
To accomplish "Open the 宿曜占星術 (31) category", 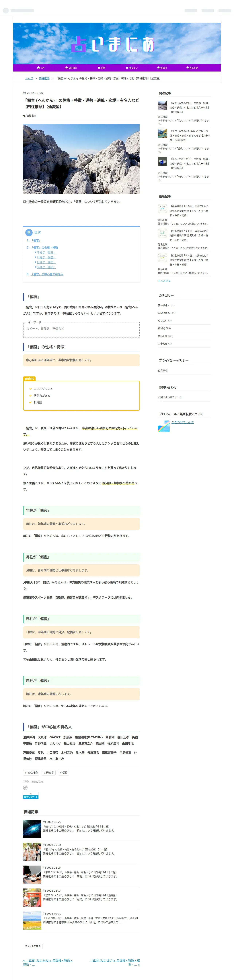I will click(167, 313).
